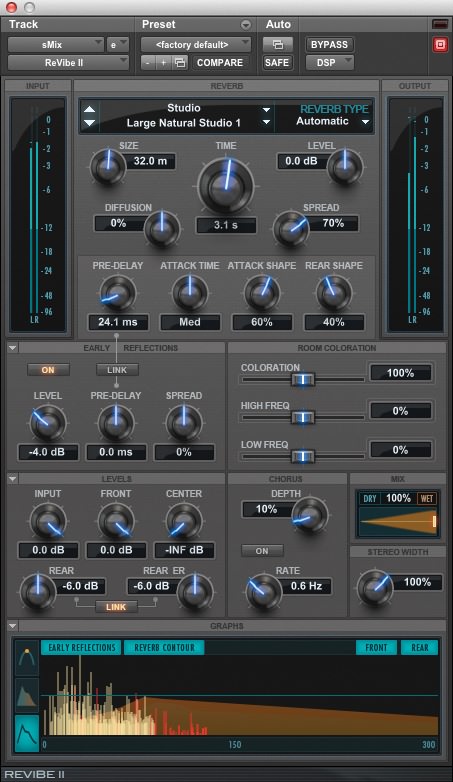Screen dimensions: 453x782
Task: Click the CENTER level knob
Action: [184, 521]
